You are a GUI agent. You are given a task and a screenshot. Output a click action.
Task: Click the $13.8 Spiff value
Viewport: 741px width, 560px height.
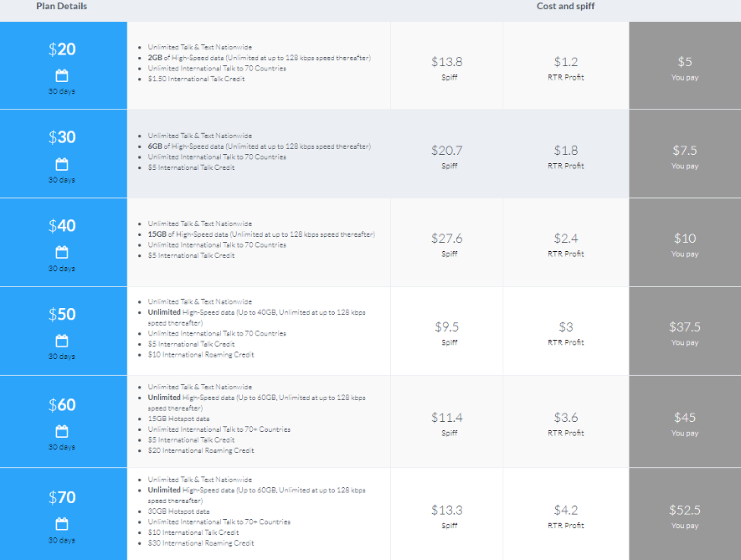coord(446,62)
